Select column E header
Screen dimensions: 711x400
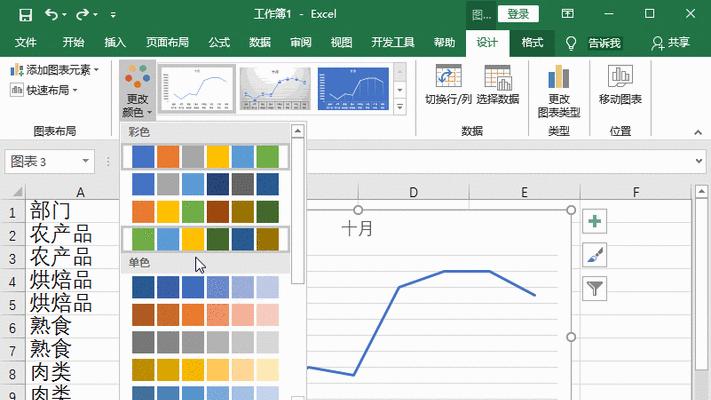(524, 192)
